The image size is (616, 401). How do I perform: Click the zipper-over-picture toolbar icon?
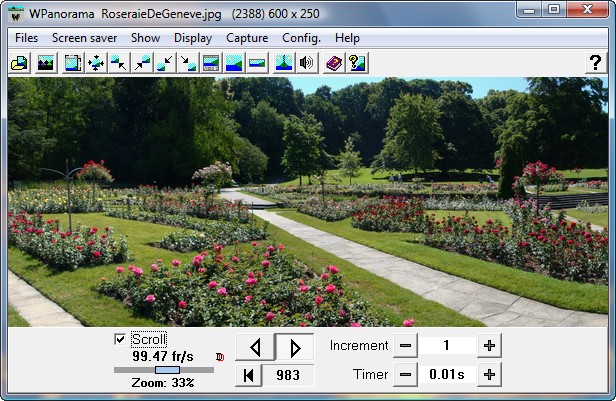pyautogui.click(x=284, y=63)
